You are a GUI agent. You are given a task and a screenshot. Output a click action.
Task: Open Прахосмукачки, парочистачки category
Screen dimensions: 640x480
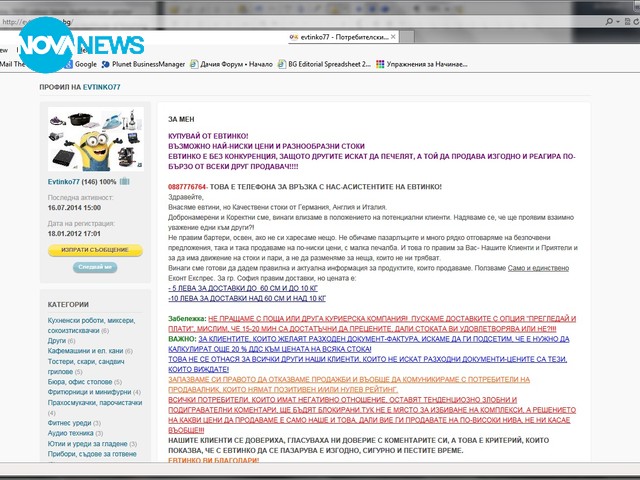pos(95,402)
